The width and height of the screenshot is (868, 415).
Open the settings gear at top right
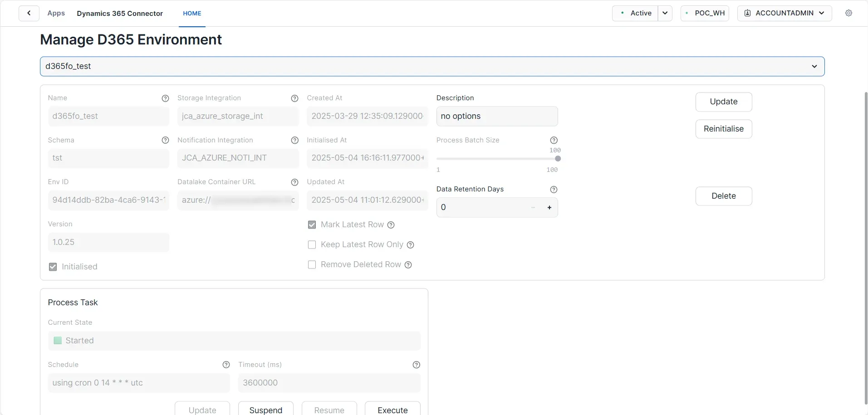(x=849, y=13)
